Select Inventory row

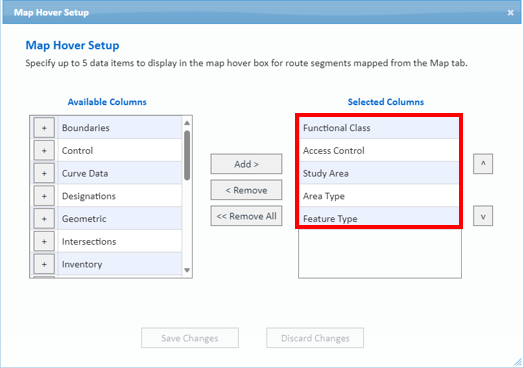(120, 264)
